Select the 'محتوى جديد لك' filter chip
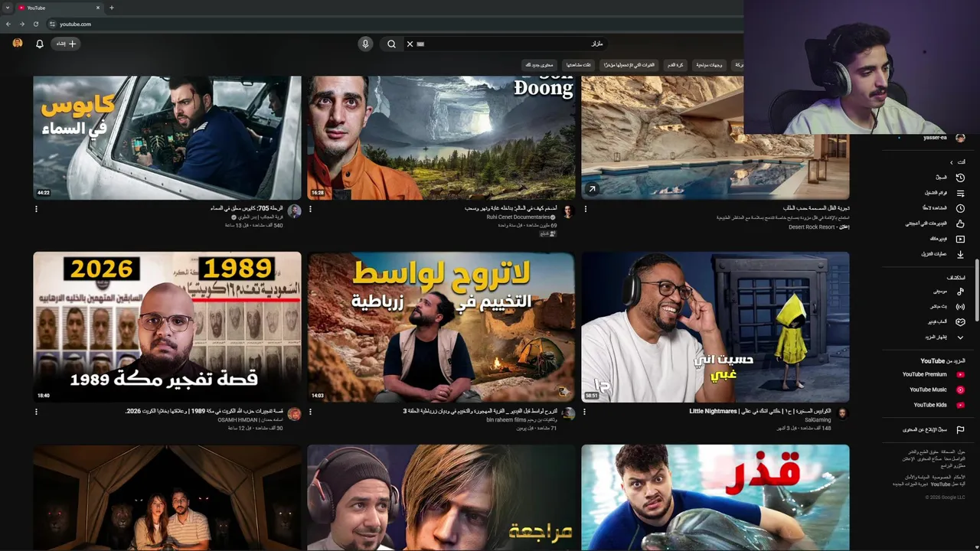980x551 pixels. pyautogui.click(x=539, y=65)
